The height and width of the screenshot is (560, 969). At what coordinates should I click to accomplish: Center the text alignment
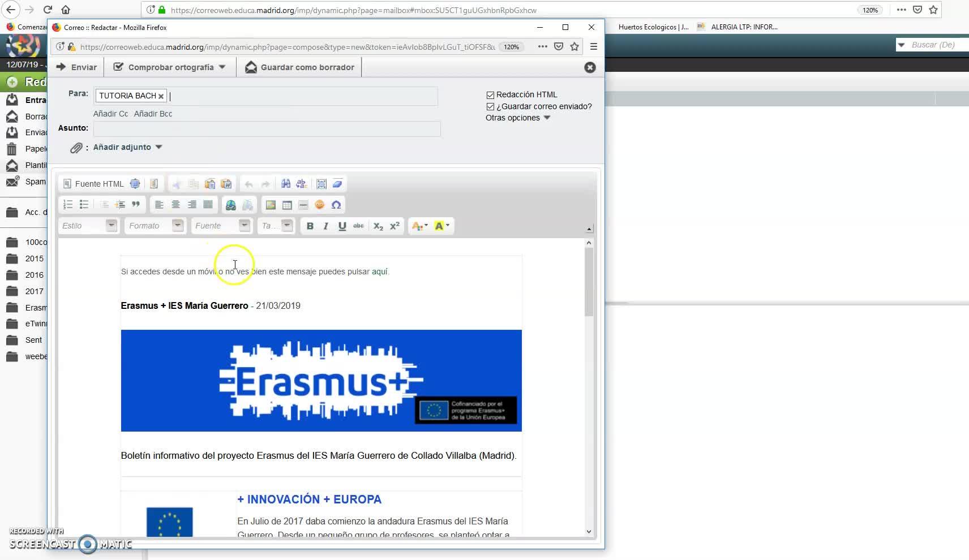coord(175,205)
